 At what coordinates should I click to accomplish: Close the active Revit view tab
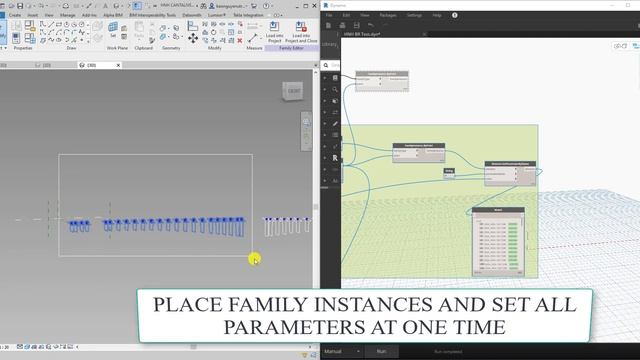[118, 65]
